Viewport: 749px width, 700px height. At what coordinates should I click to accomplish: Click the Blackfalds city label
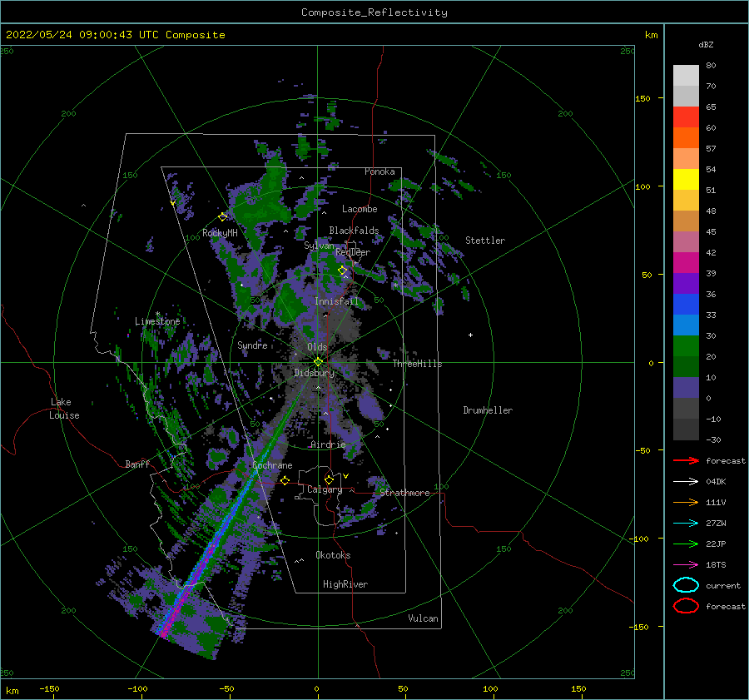tap(354, 231)
